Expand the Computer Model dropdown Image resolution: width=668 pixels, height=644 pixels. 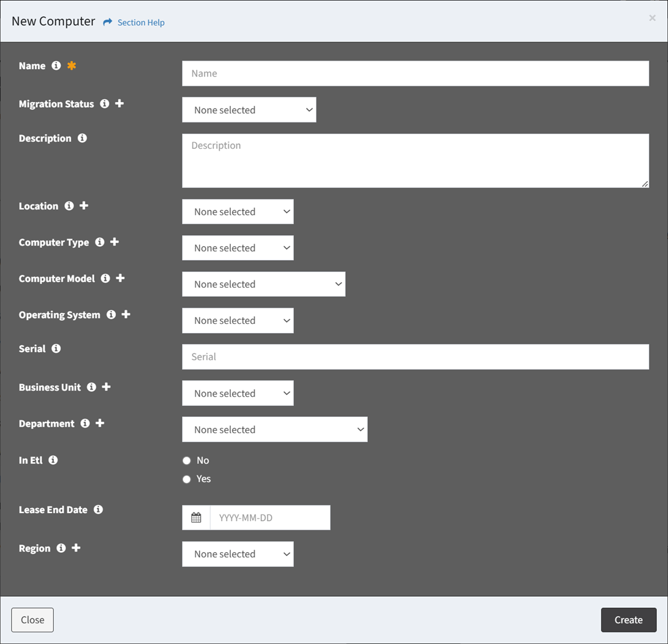264,284
